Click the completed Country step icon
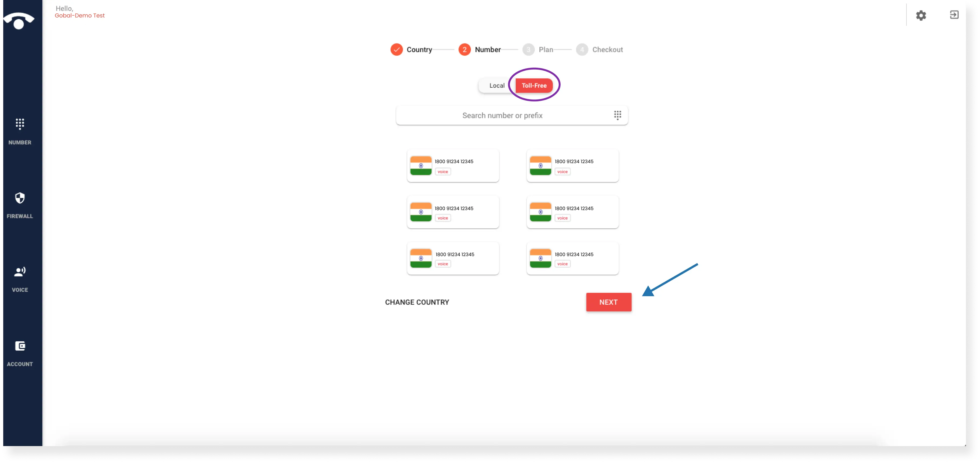 tap(396, 49)
